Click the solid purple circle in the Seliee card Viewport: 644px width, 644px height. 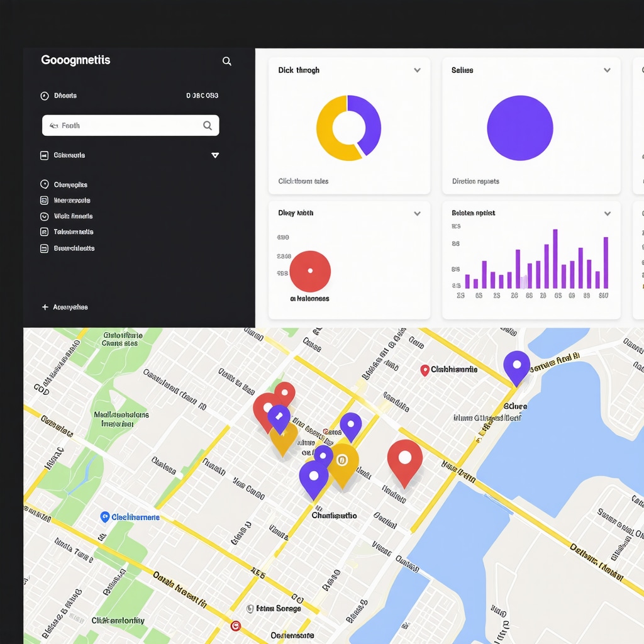[x=520, y=128]
